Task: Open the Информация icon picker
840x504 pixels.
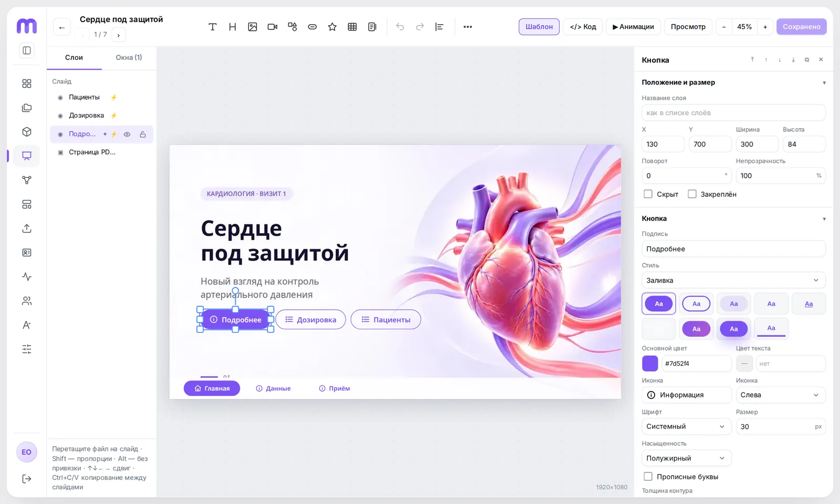Action: (687, 395)
